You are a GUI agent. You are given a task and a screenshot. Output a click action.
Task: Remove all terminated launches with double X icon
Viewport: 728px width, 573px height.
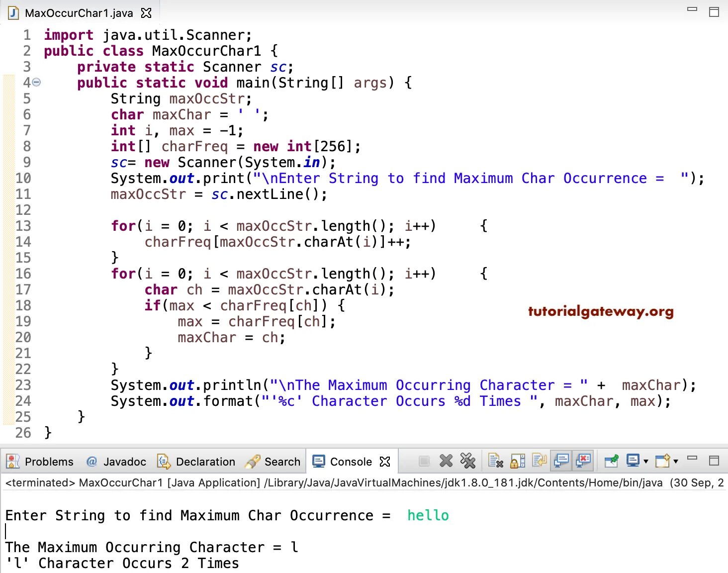point(468,461)
